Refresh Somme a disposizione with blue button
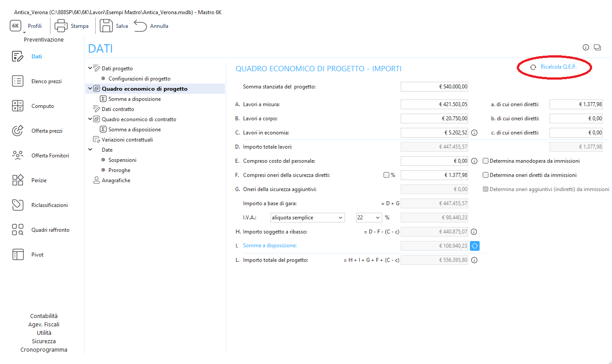 point(475,246)
